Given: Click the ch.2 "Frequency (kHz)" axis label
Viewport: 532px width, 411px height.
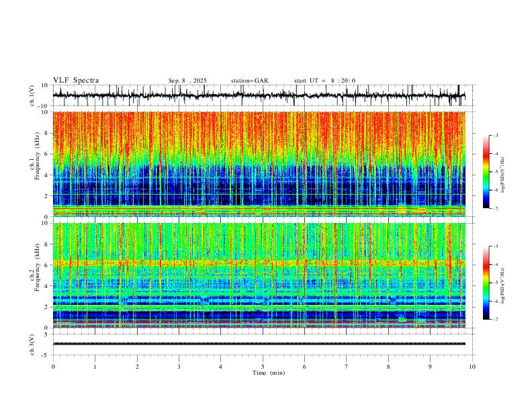Looking at the screenshot, I should point(37,267).
